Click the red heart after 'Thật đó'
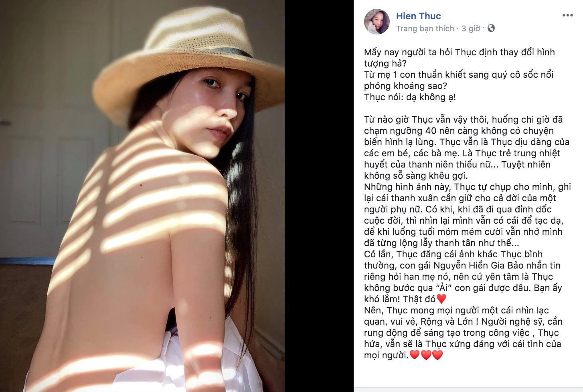 [x=441, y=299]
